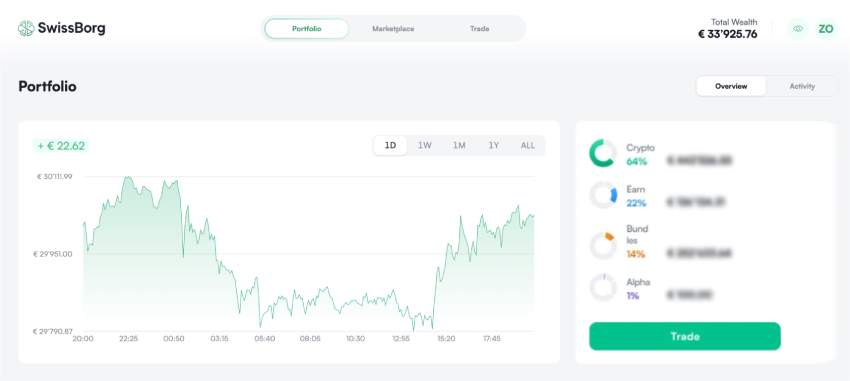Click the 03:15 time axis label

click(x=220, y=339)
